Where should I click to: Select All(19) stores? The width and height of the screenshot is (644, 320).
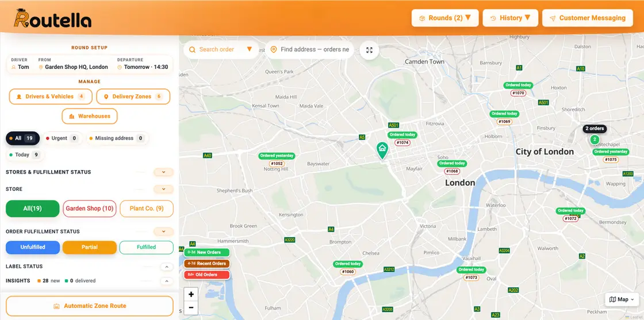32,209
